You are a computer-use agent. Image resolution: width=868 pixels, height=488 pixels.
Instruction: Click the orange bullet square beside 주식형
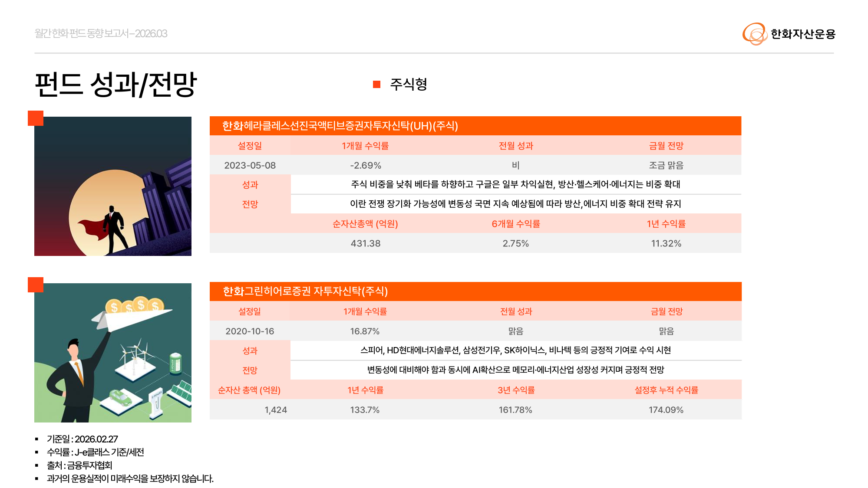pyautogui.click(x=376, y=85)
